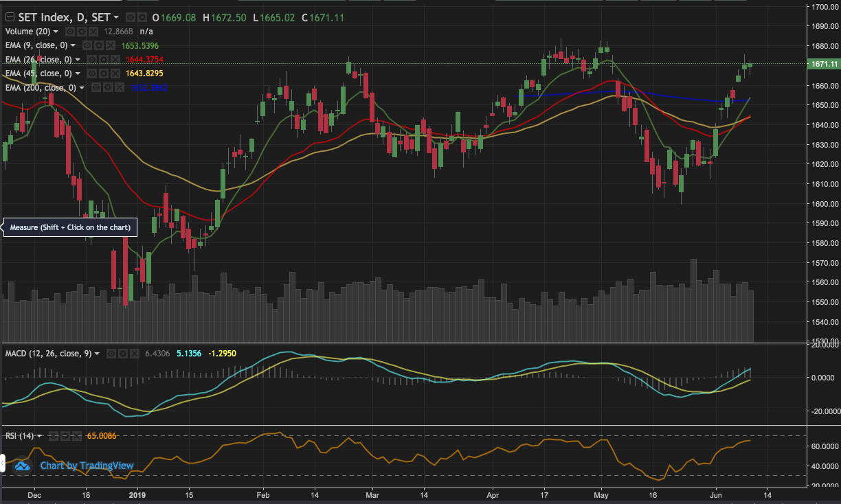This screenshot has width=841, height=504.
Task: Click the red EMA 26 value 1644.3754
Action: 144,60
